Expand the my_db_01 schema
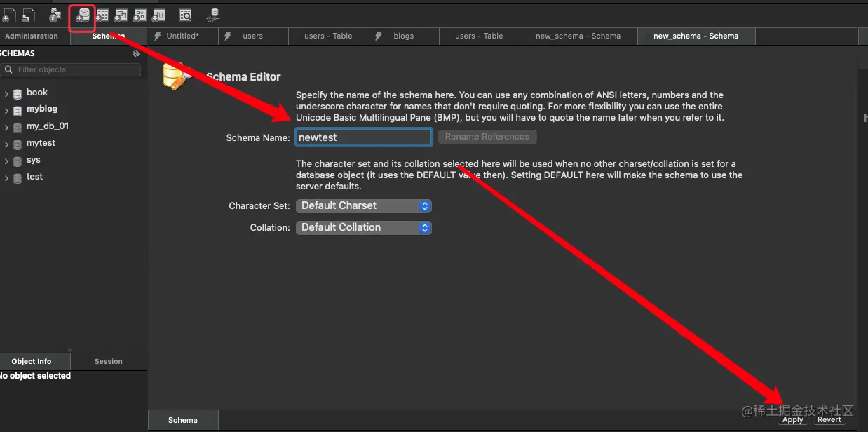Image resolution: width=868 pixels, height=432 pixels. (6, 127)
